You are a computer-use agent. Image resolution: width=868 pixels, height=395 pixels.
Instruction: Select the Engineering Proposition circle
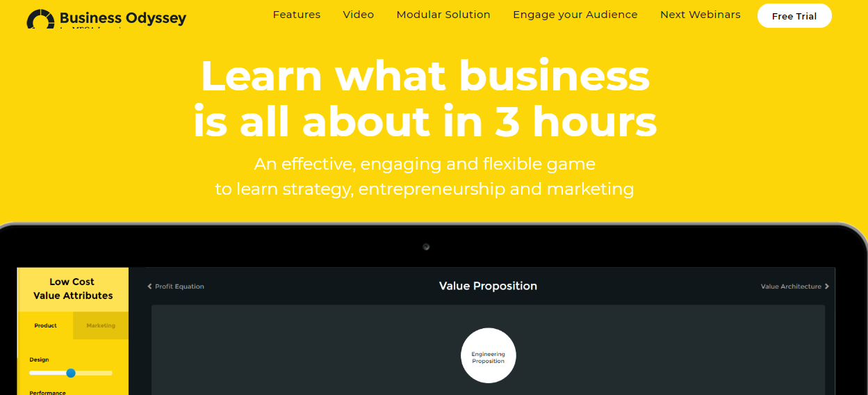coord(489,355)
